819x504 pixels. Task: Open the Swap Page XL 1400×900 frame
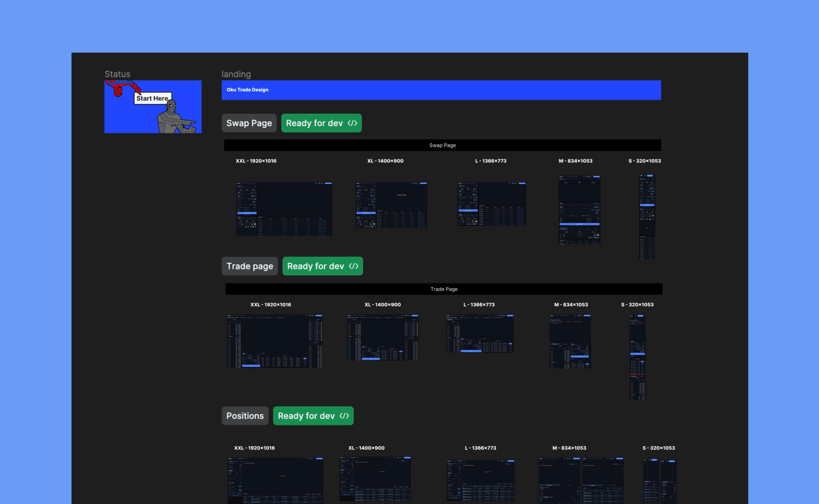coord(391,205)
